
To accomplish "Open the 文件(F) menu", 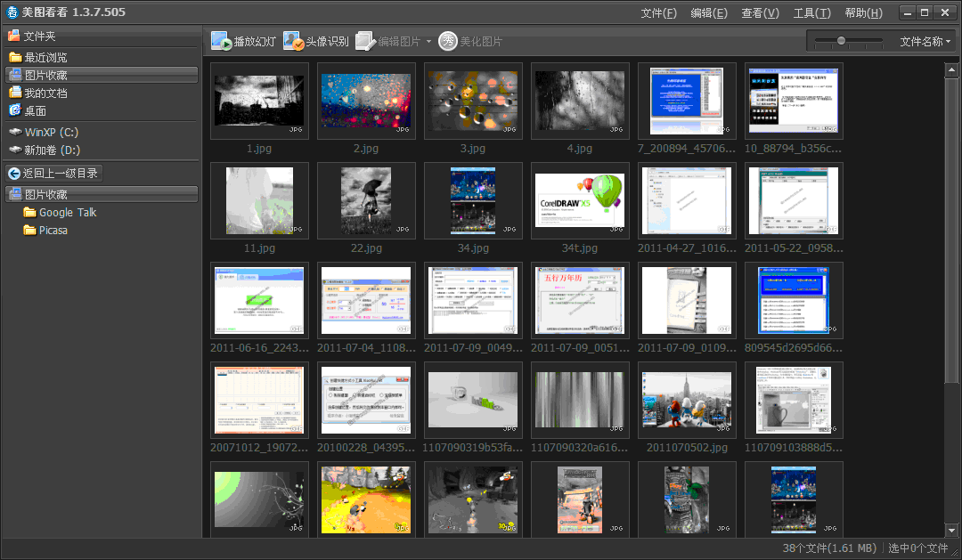I will (658, 12).
